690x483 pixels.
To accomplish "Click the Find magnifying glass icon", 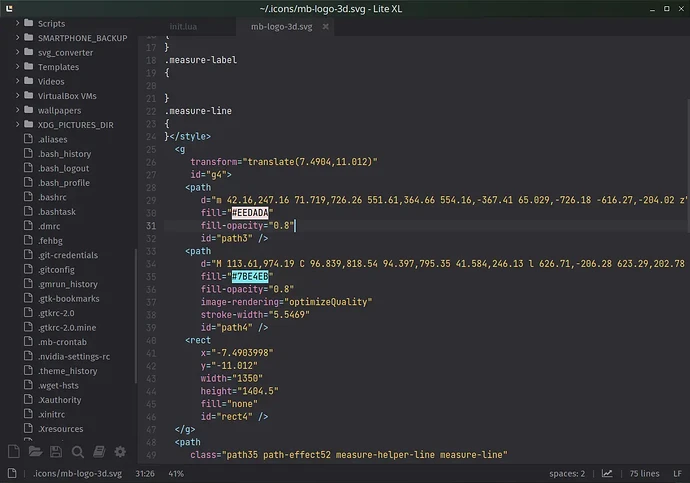I will (x=78, y=452).
